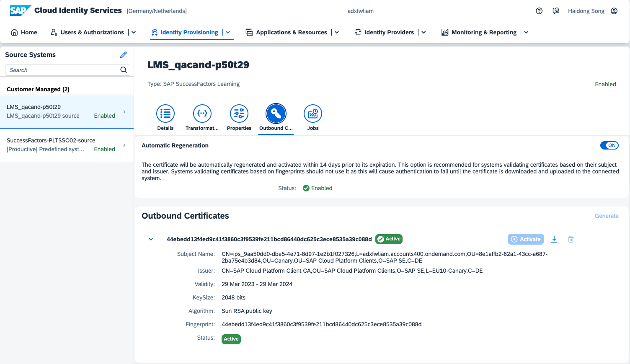
Task: Go to Home menu
Action: pos(29,32)
